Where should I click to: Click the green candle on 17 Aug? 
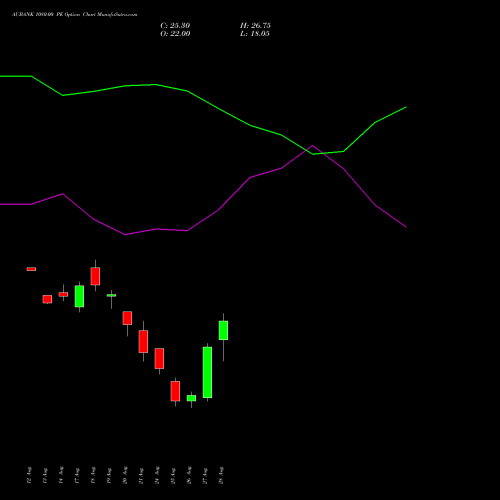[x=79, y=296]
